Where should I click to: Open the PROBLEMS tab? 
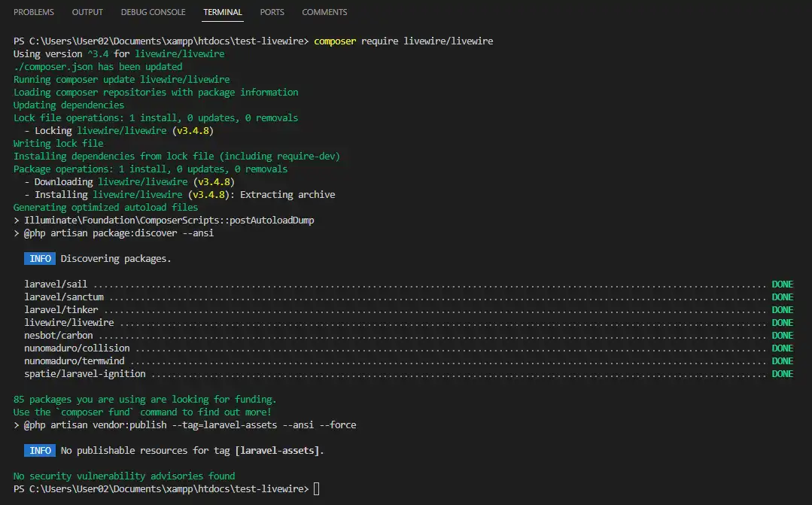click(34, 12)
